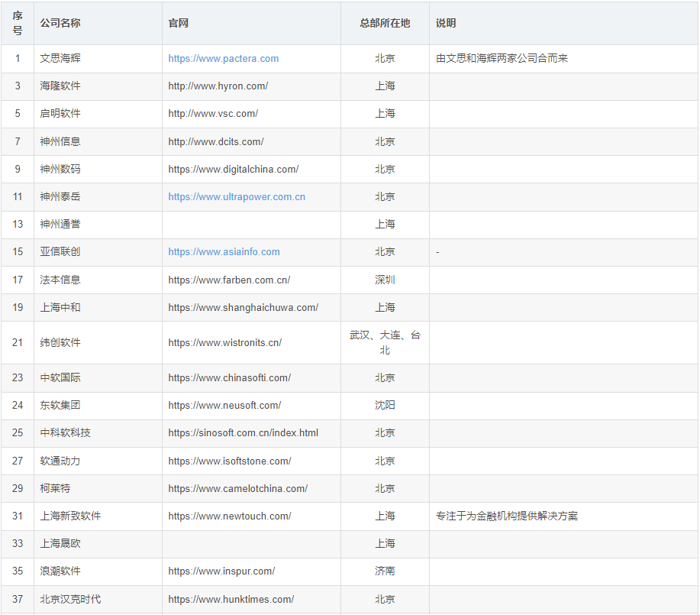Screen dimensions: 700x615
Task: Click company name 中软国际
Action: (x=60, y=378)
